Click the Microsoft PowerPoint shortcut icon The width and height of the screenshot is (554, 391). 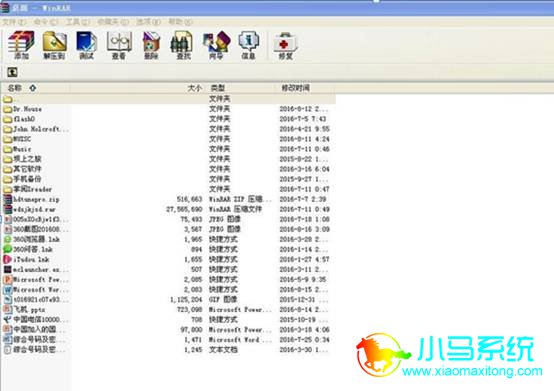8,279
